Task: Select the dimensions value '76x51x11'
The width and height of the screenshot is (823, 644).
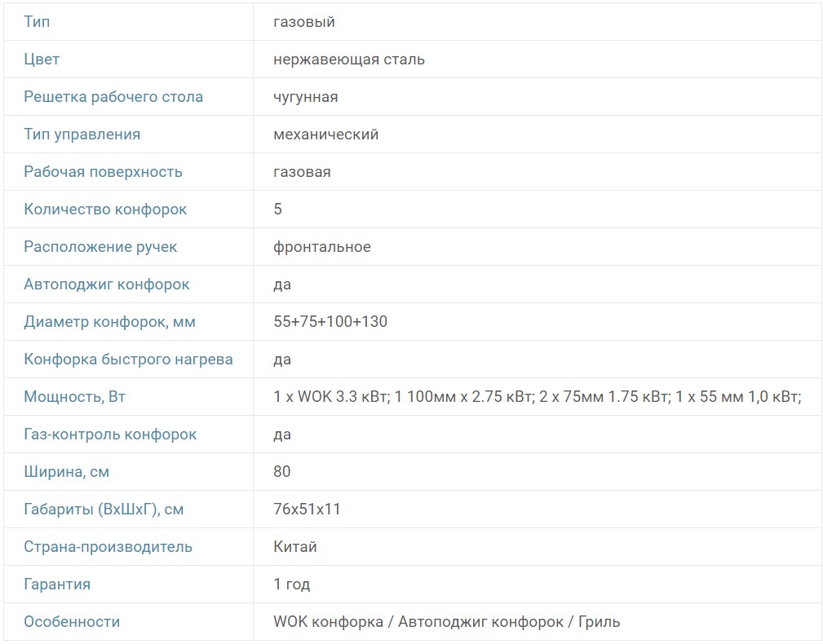Action: [x=308, y=509]
